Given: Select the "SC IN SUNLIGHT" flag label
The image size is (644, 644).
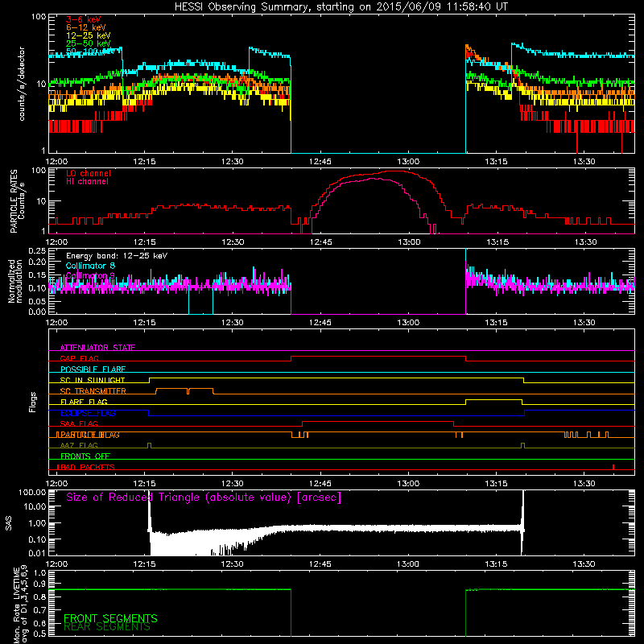Looking at the screenshot, I should 93,380.
